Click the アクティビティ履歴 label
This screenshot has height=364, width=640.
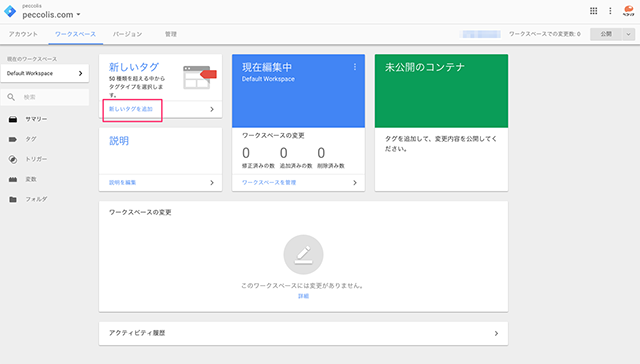coord(137,333)
